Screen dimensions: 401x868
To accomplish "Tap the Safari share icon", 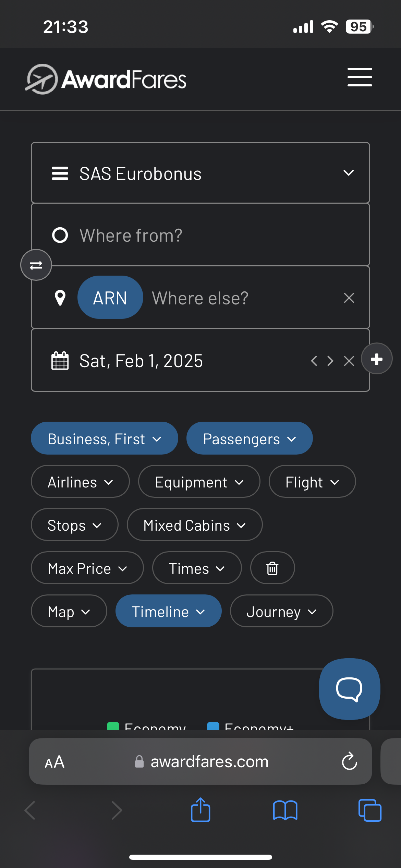I will point(200,810).
